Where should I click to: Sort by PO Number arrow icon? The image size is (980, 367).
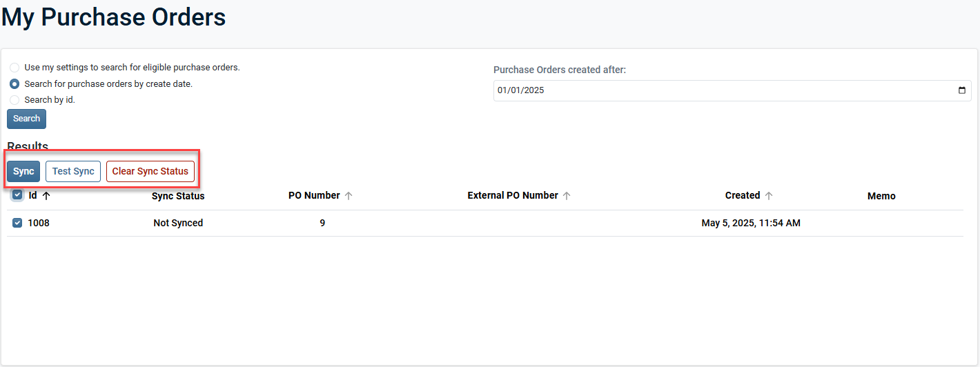pos(349,196)
